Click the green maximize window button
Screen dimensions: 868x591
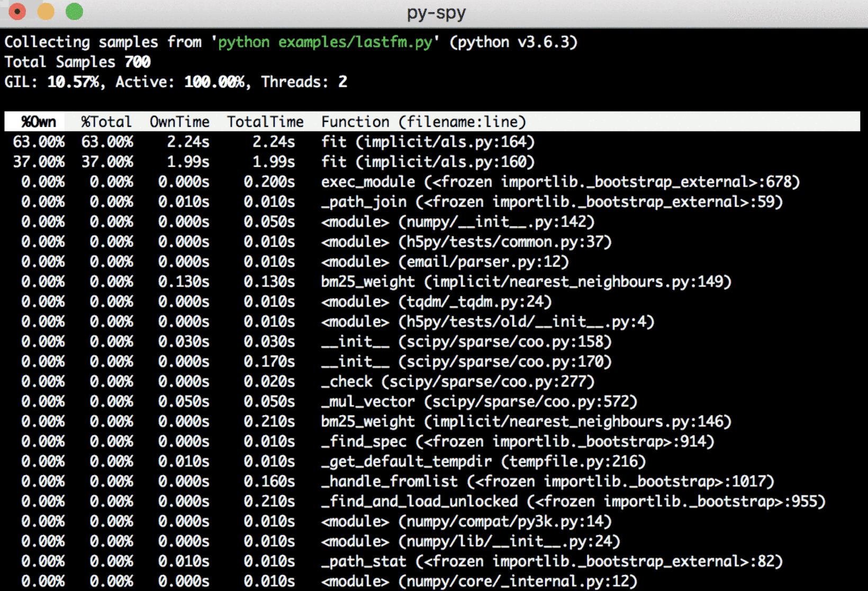75,11
